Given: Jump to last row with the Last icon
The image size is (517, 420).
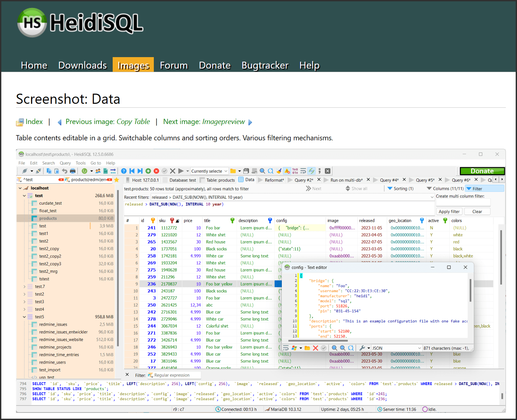Looking at the screenshot, I should click(140, 171).
